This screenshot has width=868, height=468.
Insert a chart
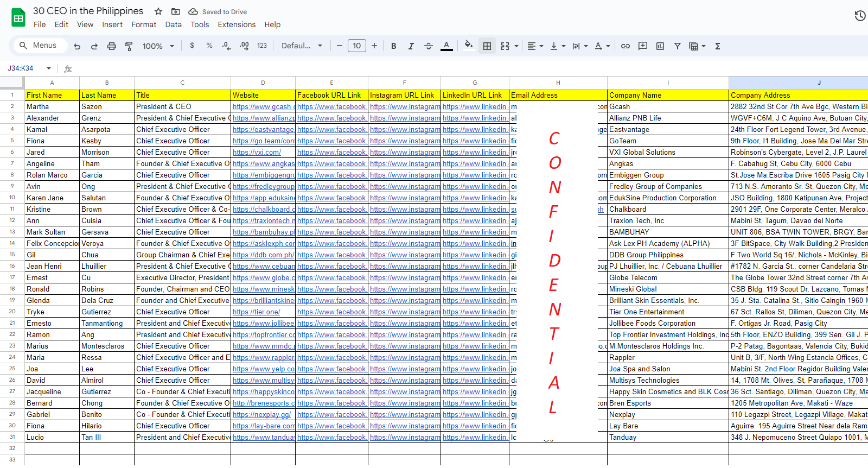(660, 46)
